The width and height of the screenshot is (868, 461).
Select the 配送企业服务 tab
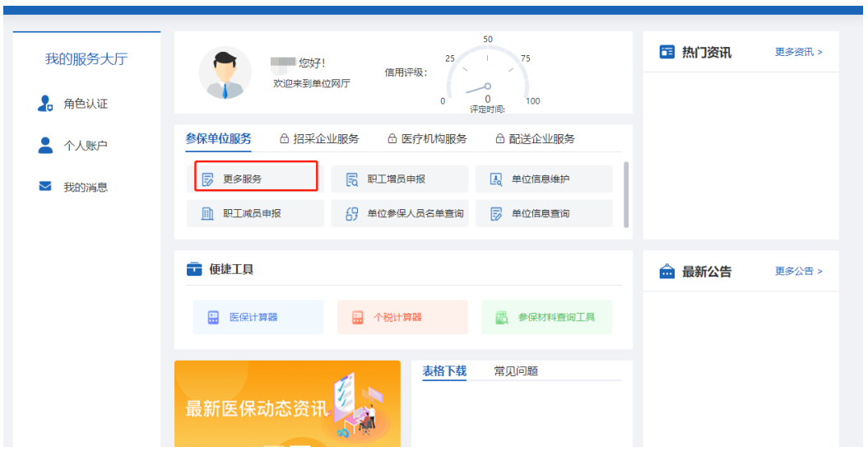coord(535,139)
